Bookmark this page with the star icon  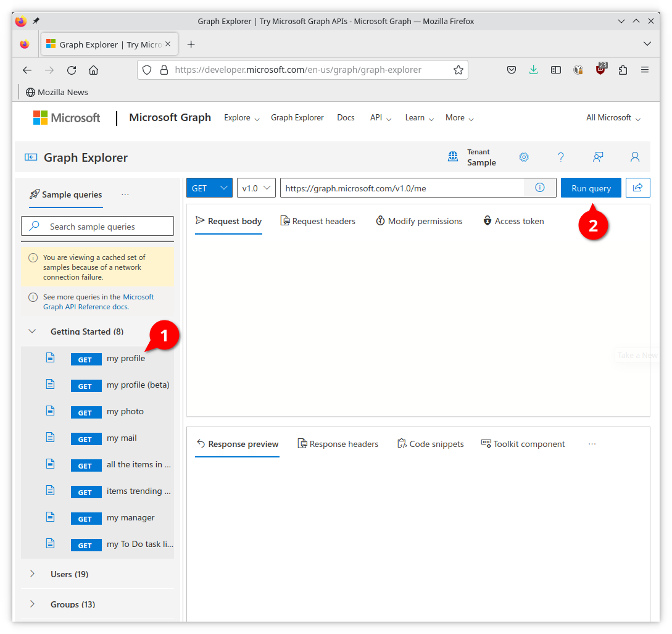point(458,70)
